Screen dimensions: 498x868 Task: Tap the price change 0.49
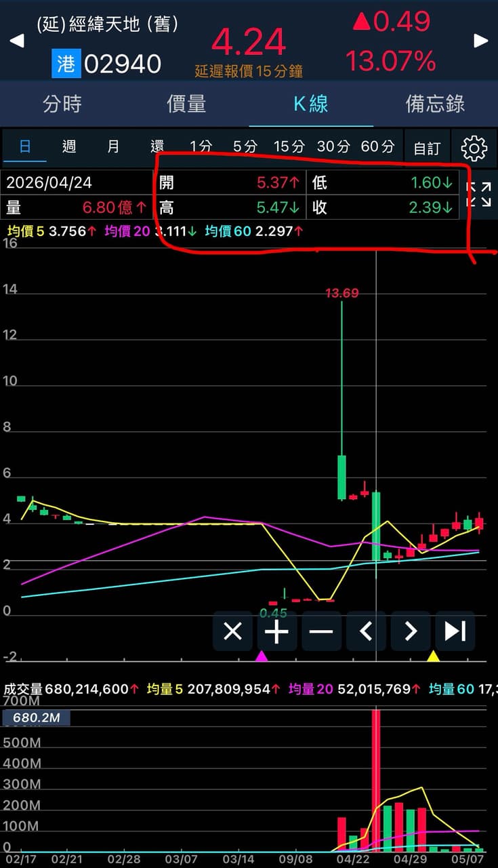click(x=392, y=22)
